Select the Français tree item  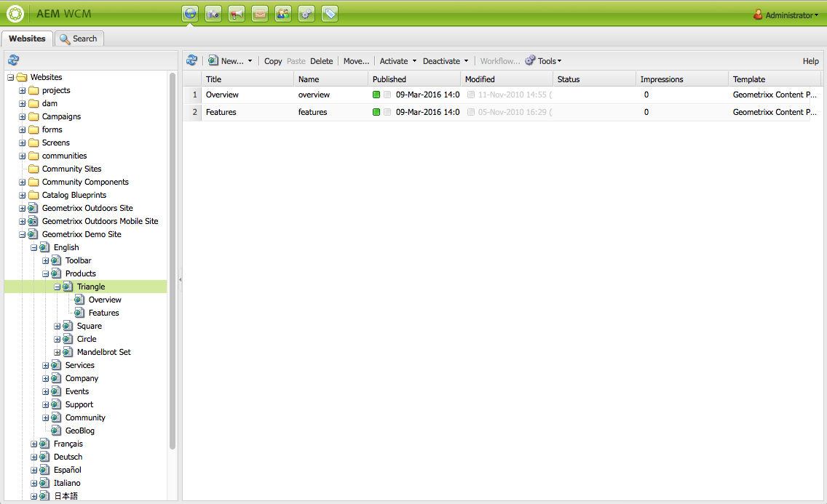68,444
